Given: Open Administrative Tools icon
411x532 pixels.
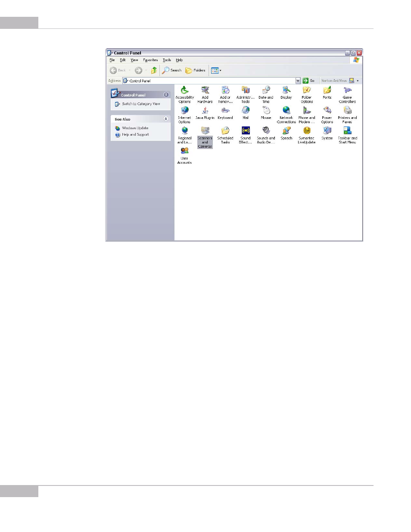Looking at the screenshot, I should (246, 94).
